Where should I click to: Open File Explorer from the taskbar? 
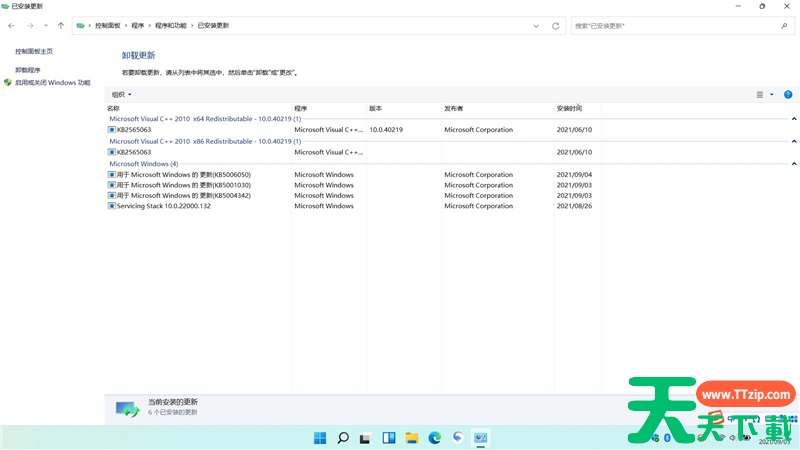(412, 438)
